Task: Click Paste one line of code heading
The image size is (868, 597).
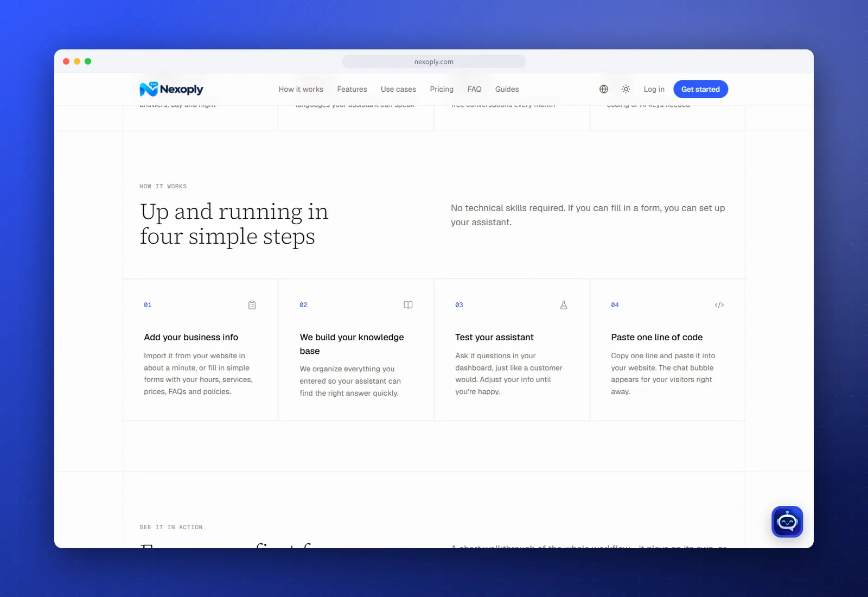Action: pos(657,337)
